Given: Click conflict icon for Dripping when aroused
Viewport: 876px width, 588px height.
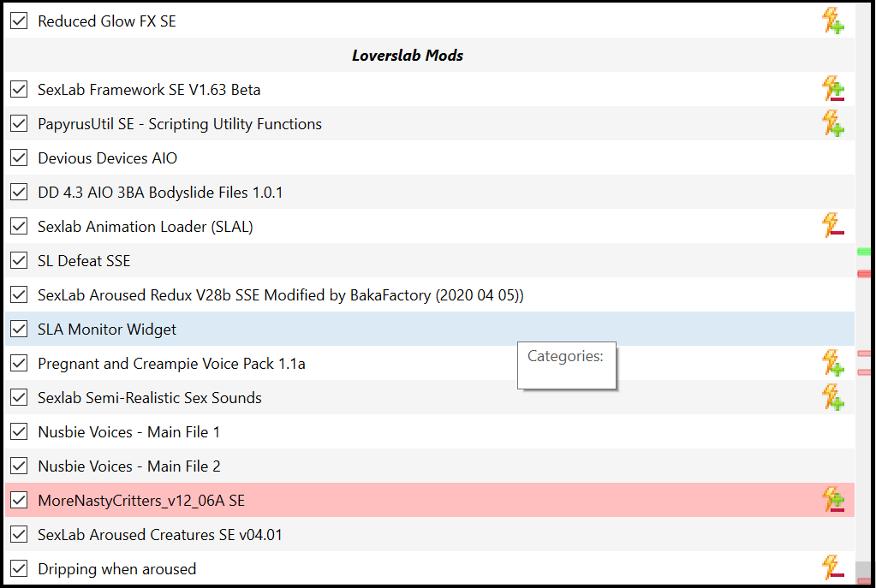Looking at the screenshot, I should pos(832,568).
